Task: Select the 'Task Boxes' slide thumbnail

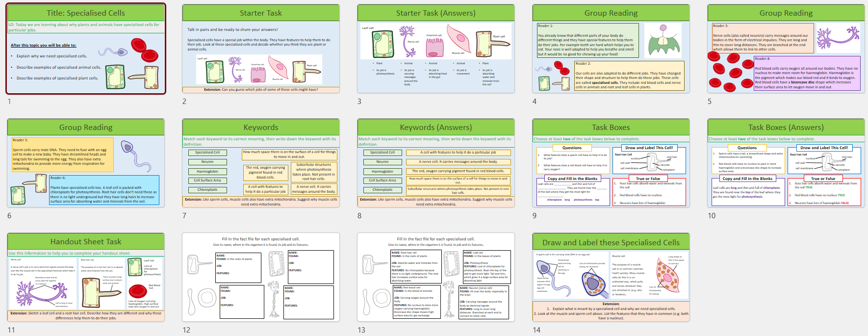Action: pyautogui.click(x=611, y=163)
